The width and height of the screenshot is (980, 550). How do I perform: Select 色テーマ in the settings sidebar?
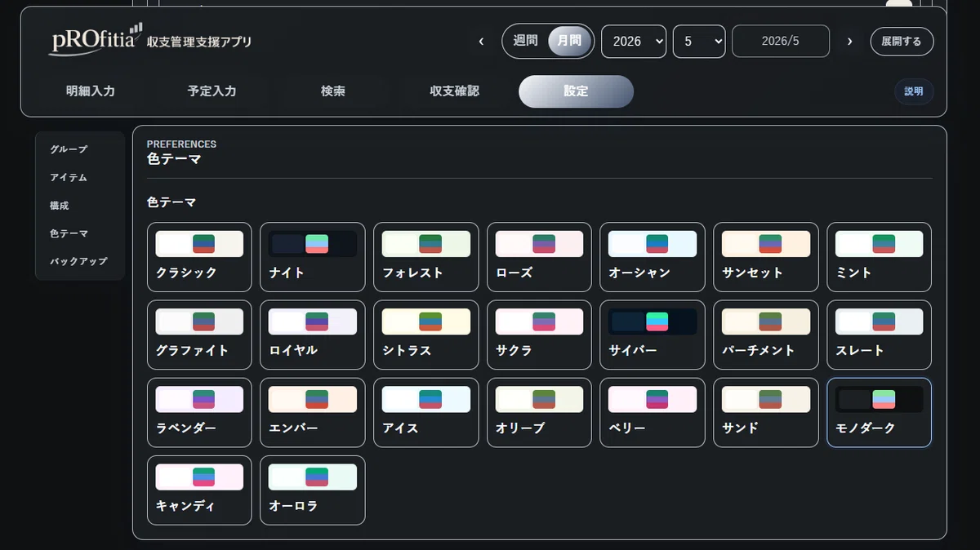[80, 233]
